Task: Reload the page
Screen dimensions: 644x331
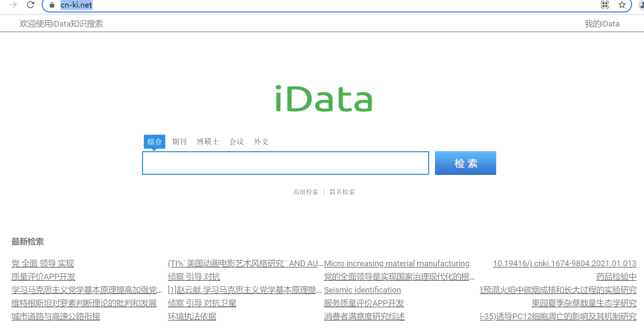Action: (30, 5)
